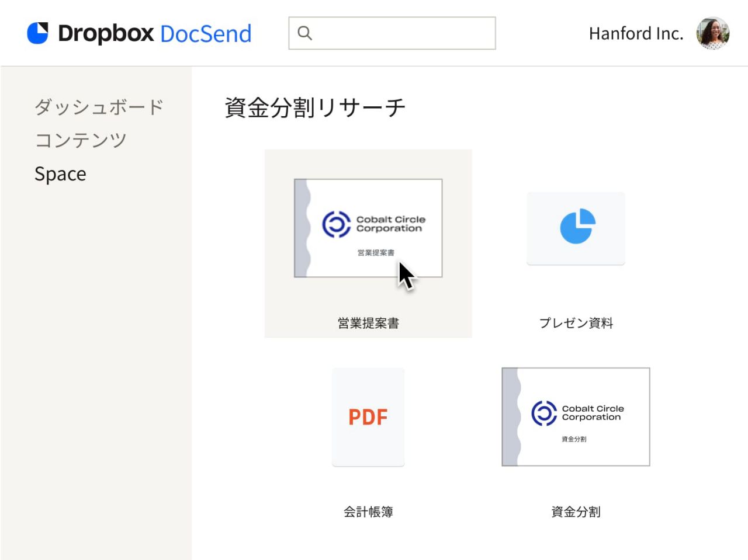Open the user profile avatar

(712, 33)
